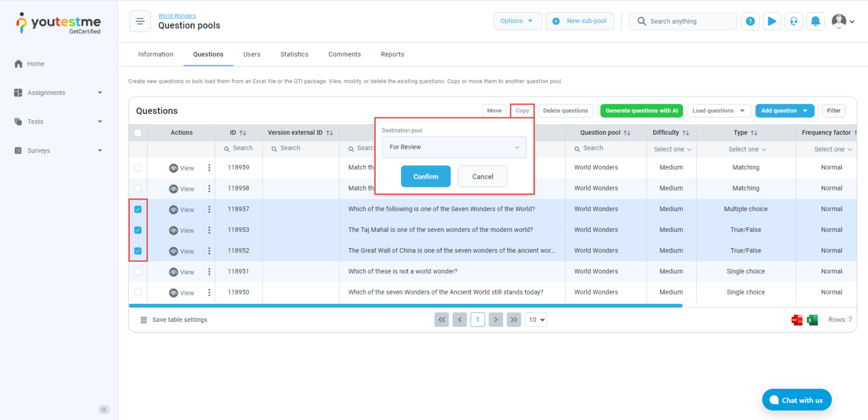Open the notifications bell icon

click(x=815, y=21)
